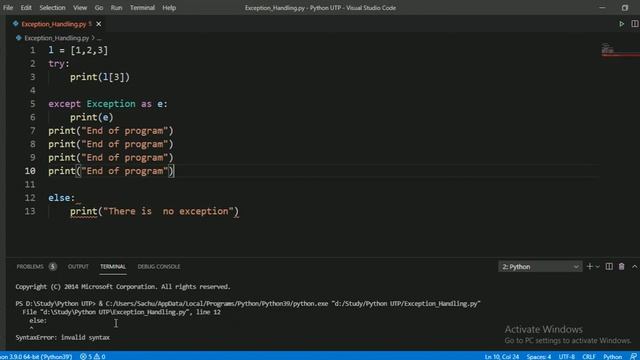Click the feedback icon in the status bar
The image size is (640, 360).
click(633, 356)
